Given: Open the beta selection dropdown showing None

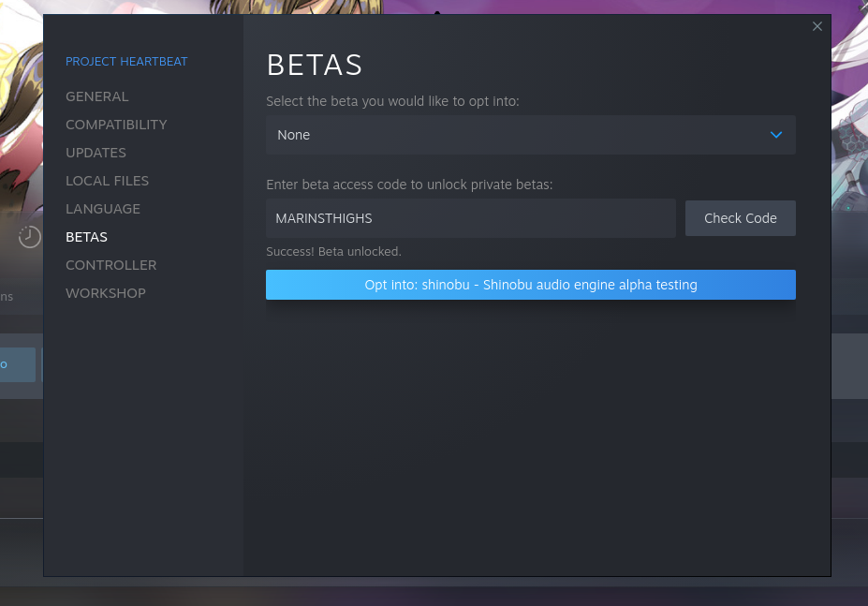Looking at the screenshot, I should click(530, 135).
